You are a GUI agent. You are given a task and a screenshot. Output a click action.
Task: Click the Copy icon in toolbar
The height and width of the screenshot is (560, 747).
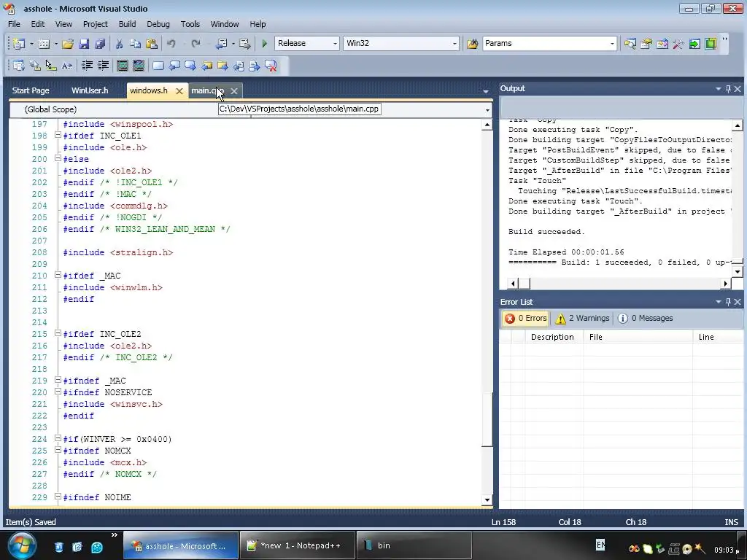tap(135, 44)
